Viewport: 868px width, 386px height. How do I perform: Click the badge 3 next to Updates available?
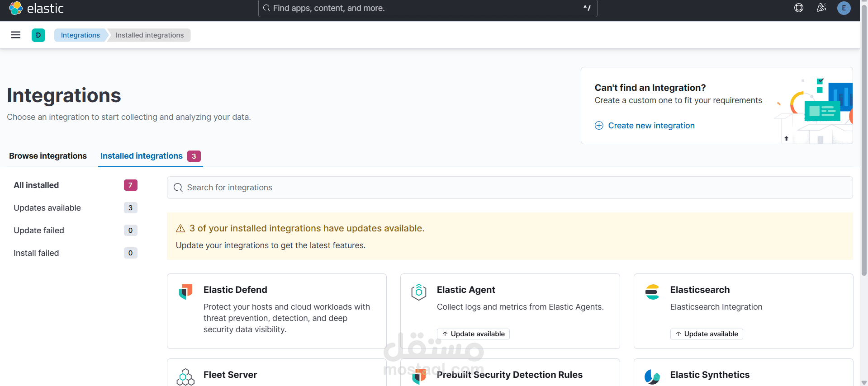(x=130, y=208)
